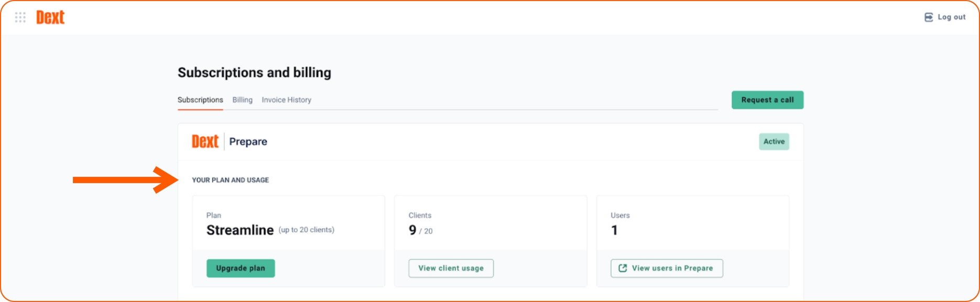
Task: Switch to the Billing tab
Action: [243, 100]
